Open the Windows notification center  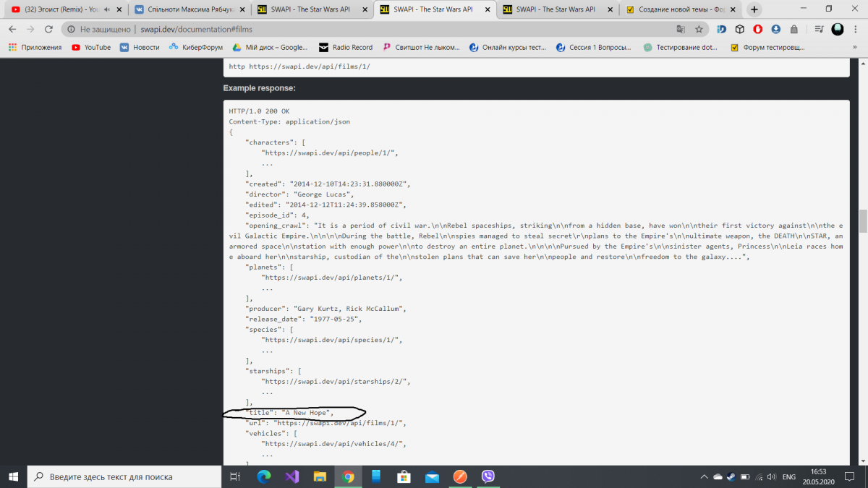[x=851, y=477]
